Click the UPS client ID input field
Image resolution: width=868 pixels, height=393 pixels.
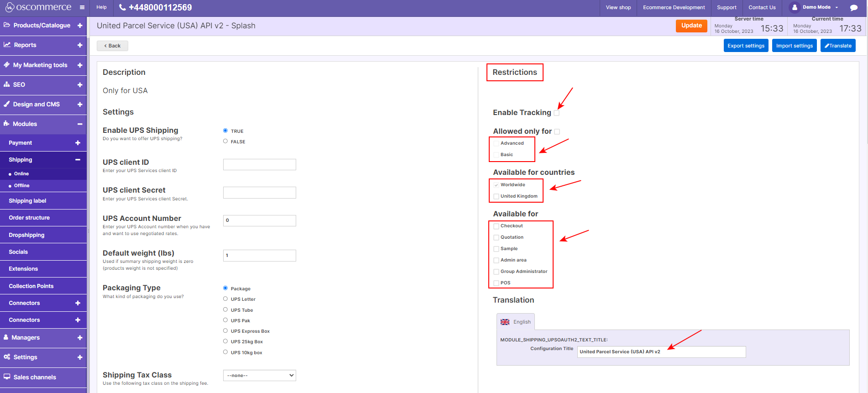coord(259,164)
